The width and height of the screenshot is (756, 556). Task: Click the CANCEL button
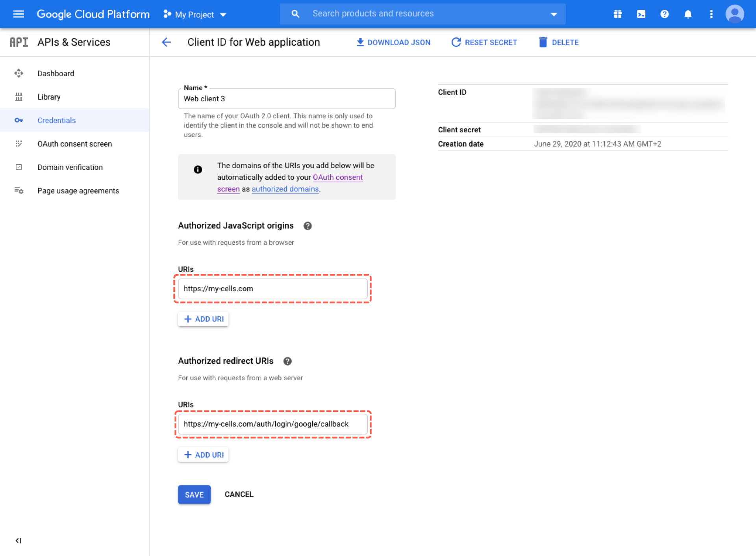click(x=239, y=495)
